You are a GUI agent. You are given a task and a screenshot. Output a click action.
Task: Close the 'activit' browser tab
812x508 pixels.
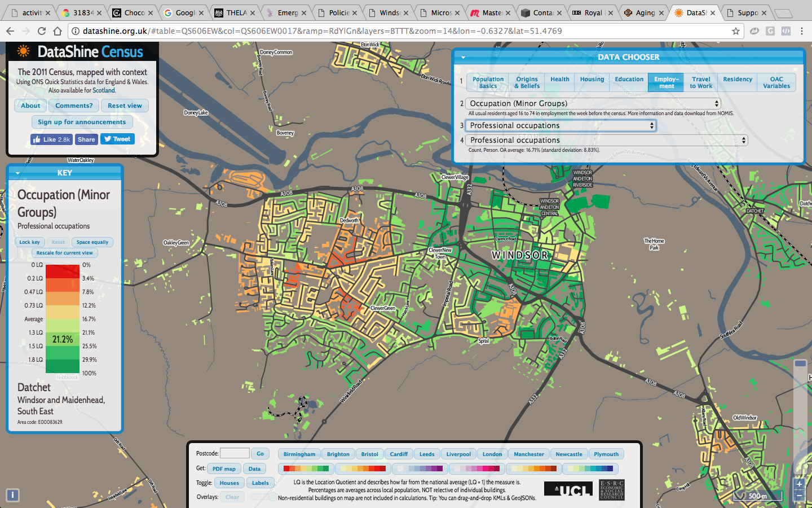pos(47,12)
